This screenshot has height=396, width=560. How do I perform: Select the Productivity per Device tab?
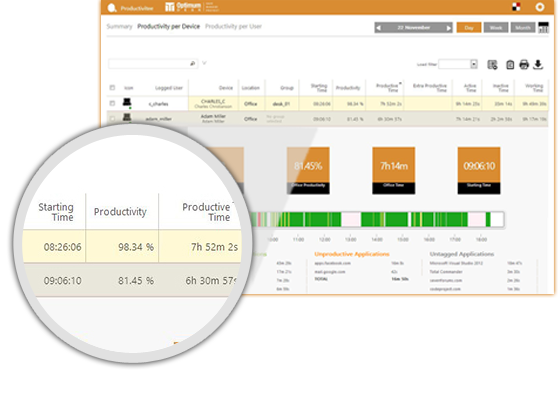coord(169,26)
